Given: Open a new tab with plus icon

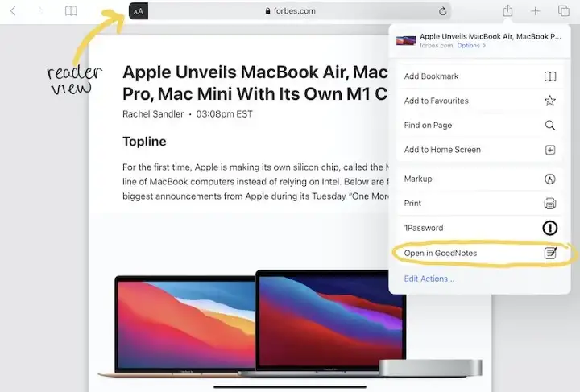Looking at the screenshot, I should coord(535,11).
